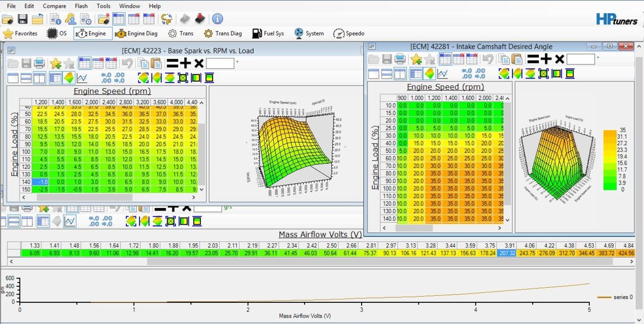The image size is (644, 324).
Task: Switch to the Speedo tab
Action: pyautogui.click(x=348, y=34)
